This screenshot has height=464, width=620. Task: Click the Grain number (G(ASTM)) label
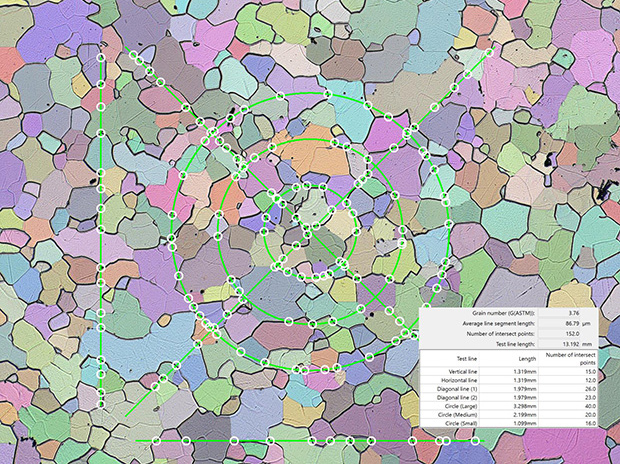pos(491,312)
